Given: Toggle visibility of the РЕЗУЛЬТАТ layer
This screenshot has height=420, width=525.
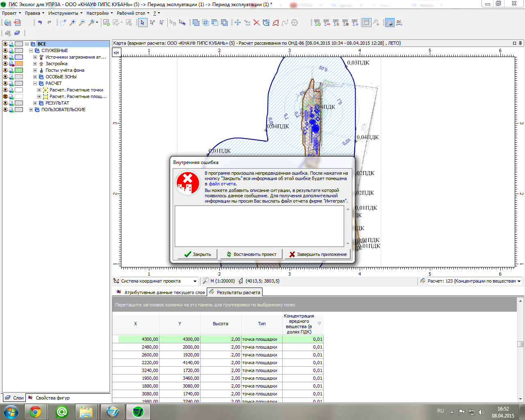Looking at the screenshot, I should click(5, 103).
